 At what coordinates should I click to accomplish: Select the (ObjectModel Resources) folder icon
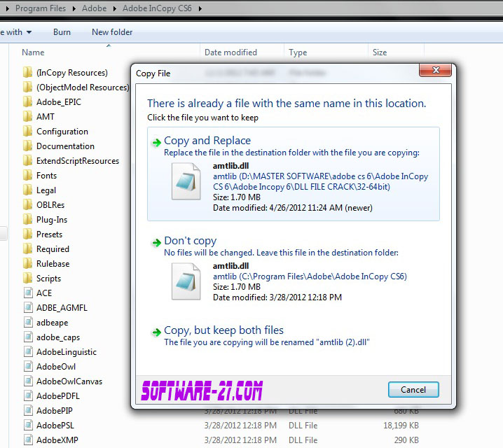tap(27, 87)
